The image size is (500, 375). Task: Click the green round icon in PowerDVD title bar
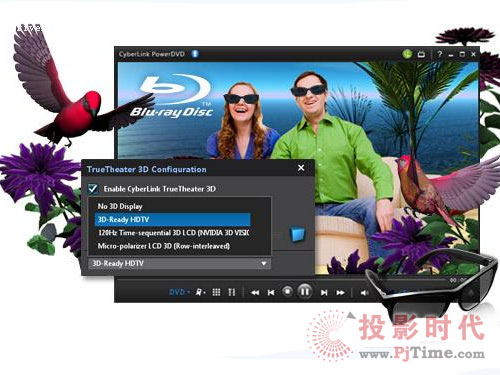click(x=407, y=54)
